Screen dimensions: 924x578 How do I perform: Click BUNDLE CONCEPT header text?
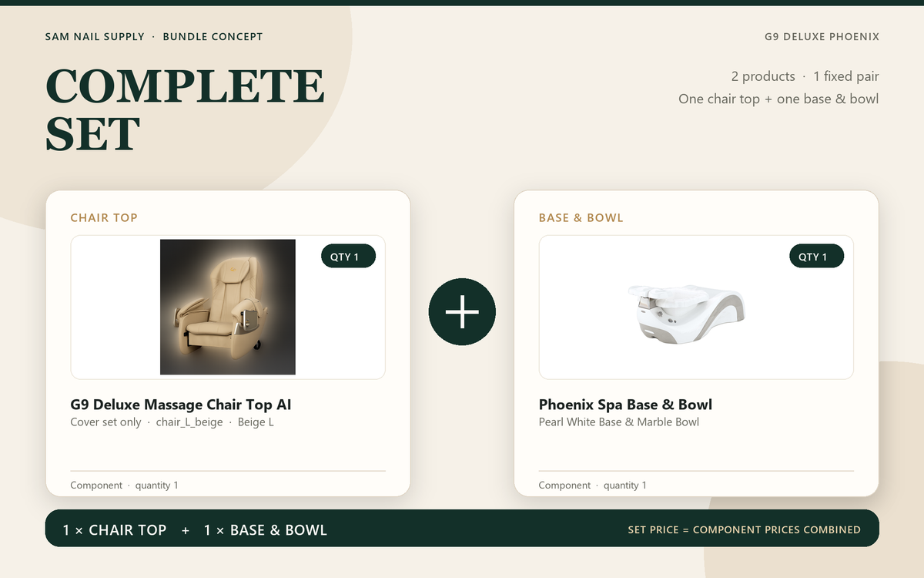click(213, 37)
